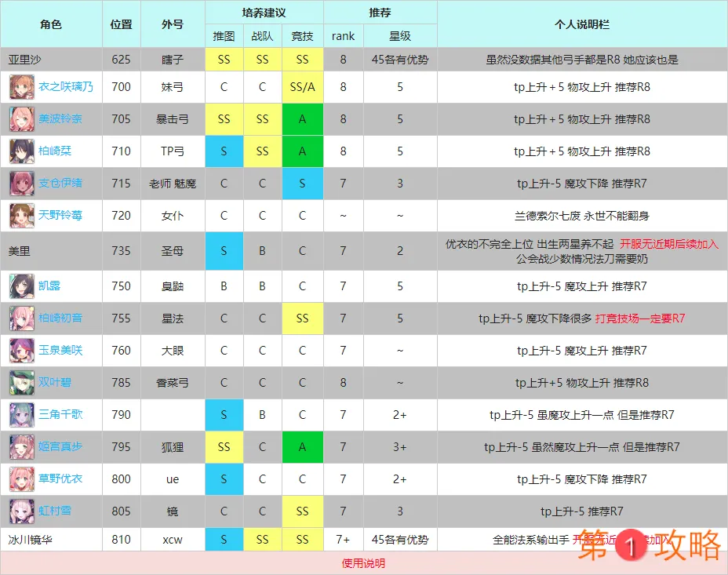Click the 狐狸 nickname cell

point(173,446)
